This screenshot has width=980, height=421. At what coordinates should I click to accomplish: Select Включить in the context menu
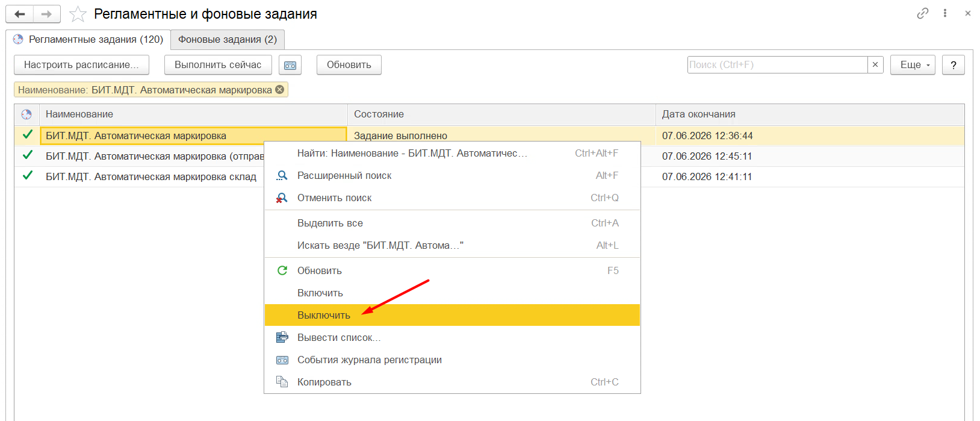(452, 293)
